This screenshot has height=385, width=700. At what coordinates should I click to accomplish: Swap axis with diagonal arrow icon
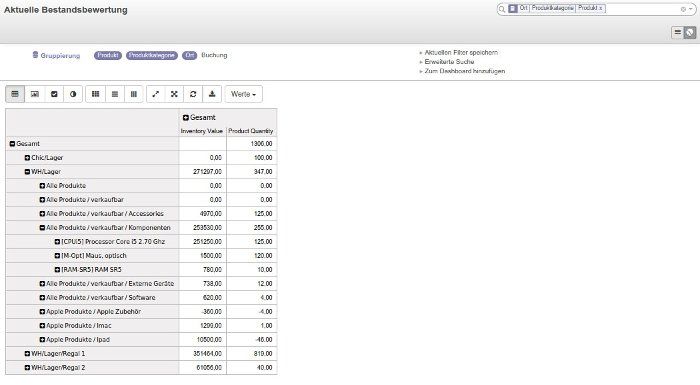[x=155, y=94]
